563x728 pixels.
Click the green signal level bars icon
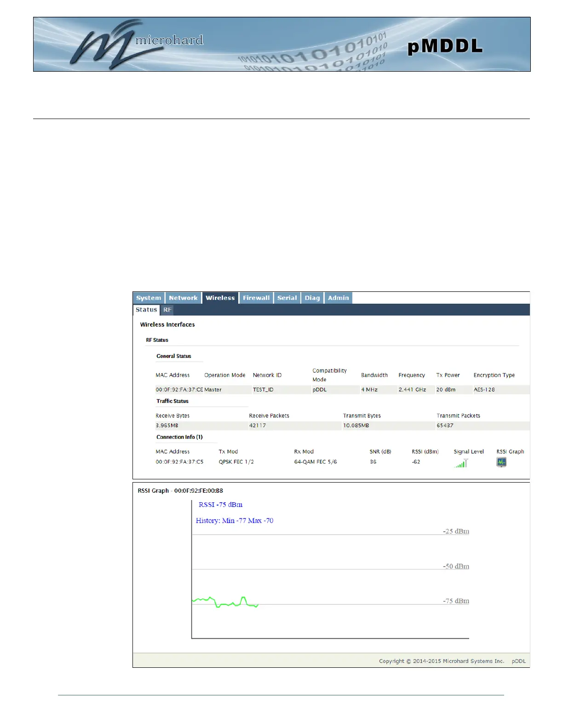click(461, 464)
